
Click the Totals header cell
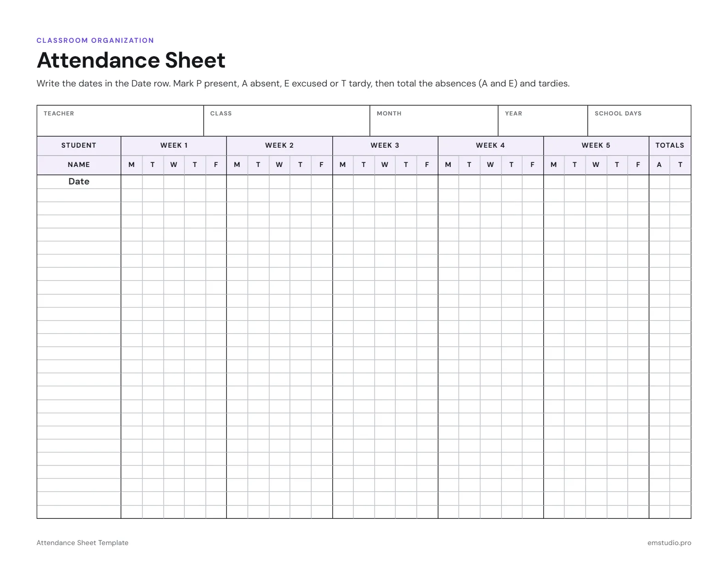pyautogui.click(x=670, y=146)
